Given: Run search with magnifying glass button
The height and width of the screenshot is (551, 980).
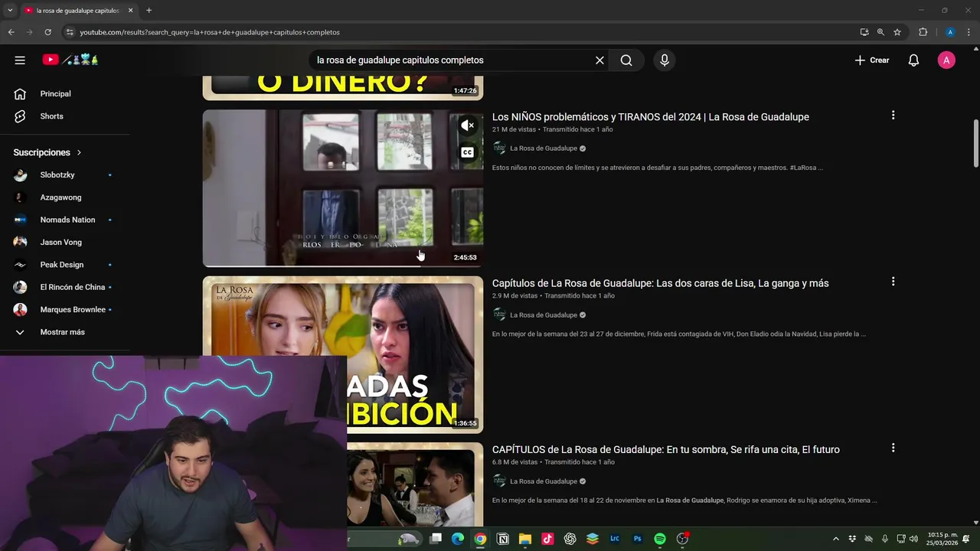Looking at the screenshot, I should pyautogui.click(x=626, y=60).
